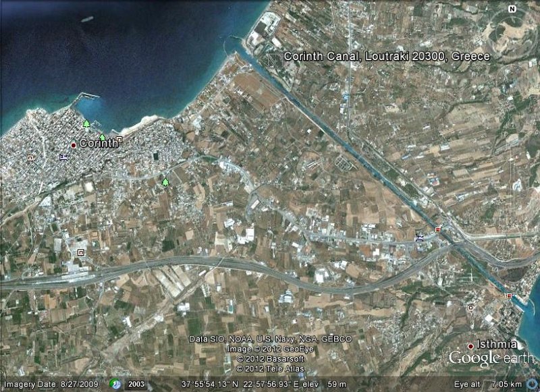540x392 pixels.
Task: Click the Corinth Canal, Loutraki placemark label
Action: point(386,57)
